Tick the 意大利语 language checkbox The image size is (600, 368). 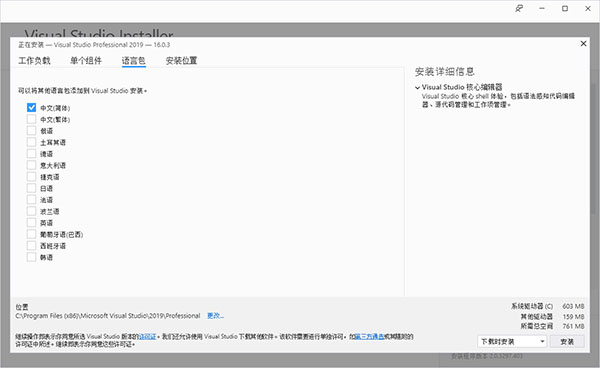click(31, 165)
